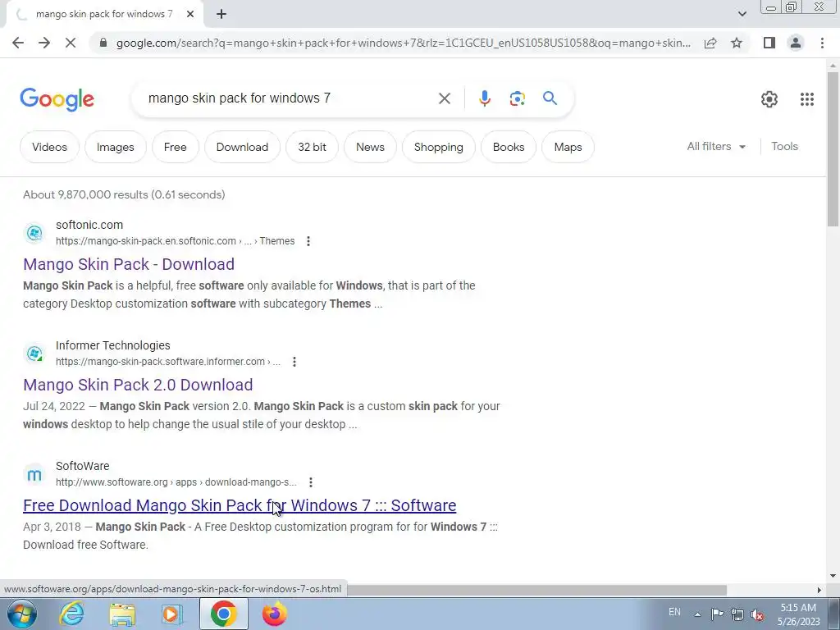Open Chrome three-dot menu
The width and height of the screenshot is (840, 630).
pyautogui.click(x=822, y=43)
